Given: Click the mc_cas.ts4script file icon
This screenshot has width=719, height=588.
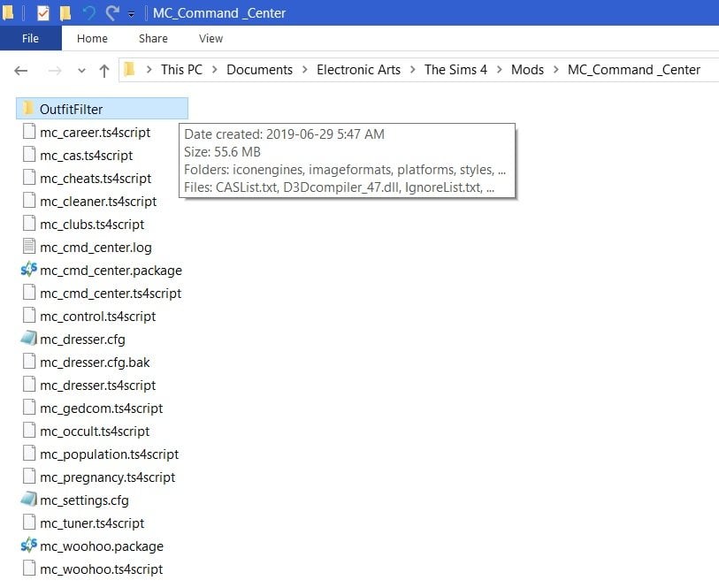Looking at the screenshot, I should pos(29,155).
